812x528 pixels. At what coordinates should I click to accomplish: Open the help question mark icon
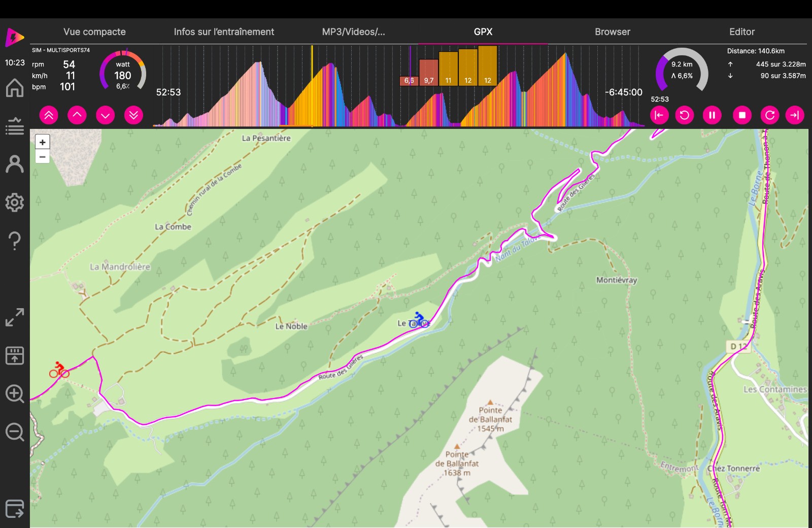15,241
